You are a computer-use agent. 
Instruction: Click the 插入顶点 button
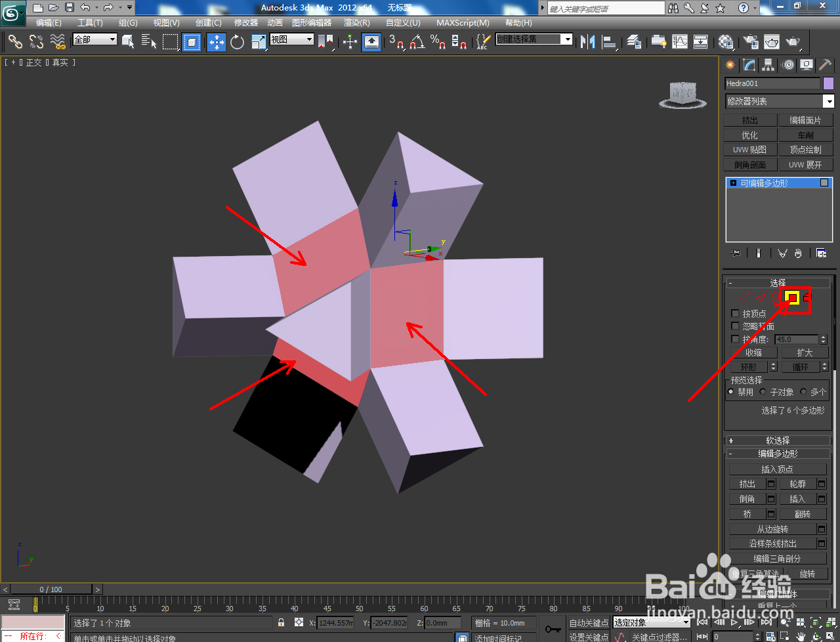778,469
